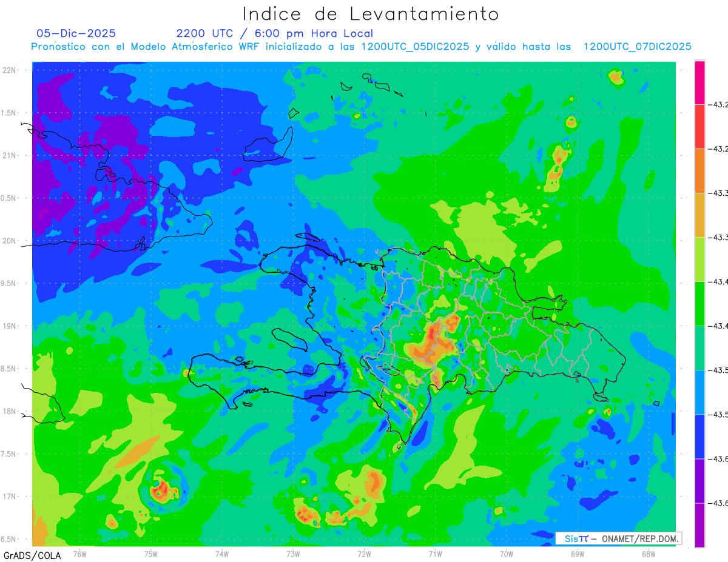Click the 19N latitude label

(9, 326)
